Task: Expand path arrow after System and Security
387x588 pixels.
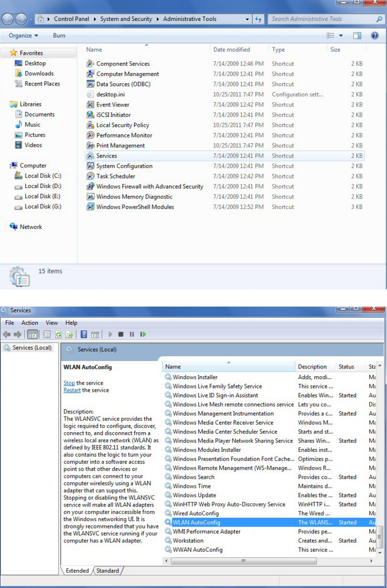Action: point(158,19)
